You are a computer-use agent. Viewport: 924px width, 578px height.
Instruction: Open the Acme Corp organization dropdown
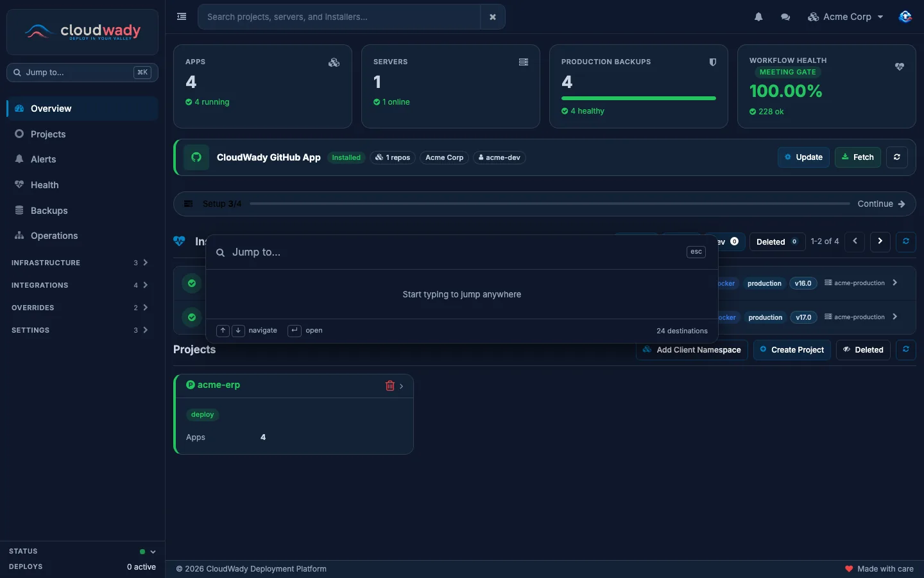coord(846,17)
